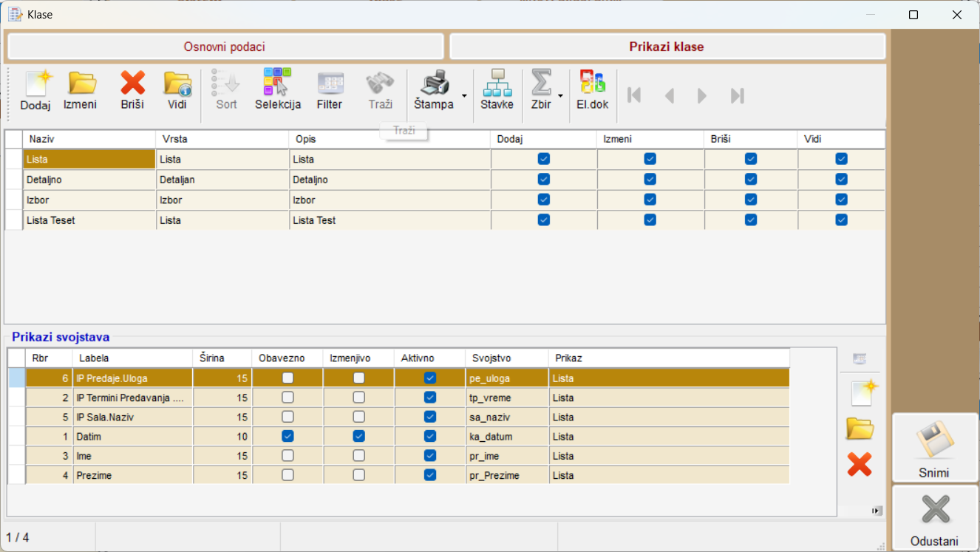This screenshot has height=552, width=980.
Task: Select the Izbor row name cell
Action: point(89,200)
